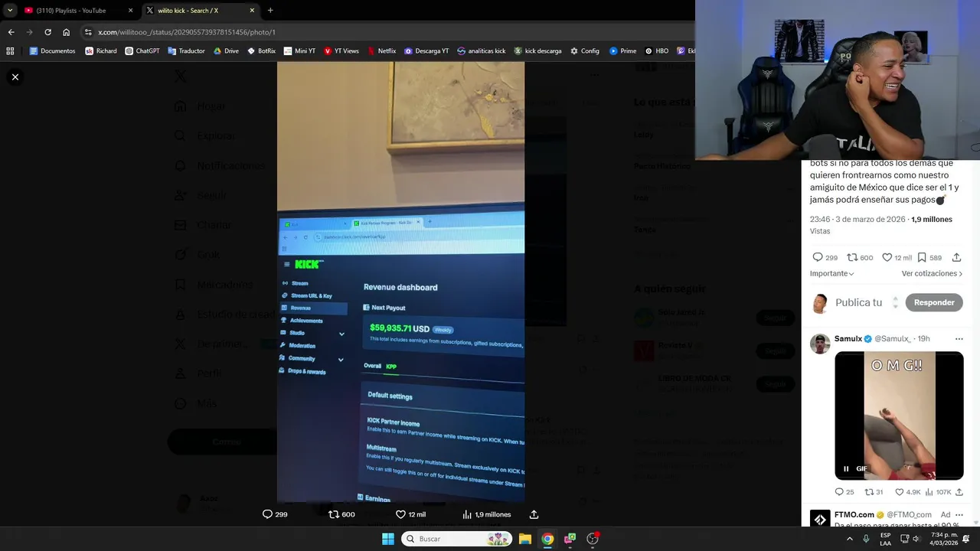Open more options on Samulx reply
This screenshot has height=551, width=980.
(x=959, y=338)
